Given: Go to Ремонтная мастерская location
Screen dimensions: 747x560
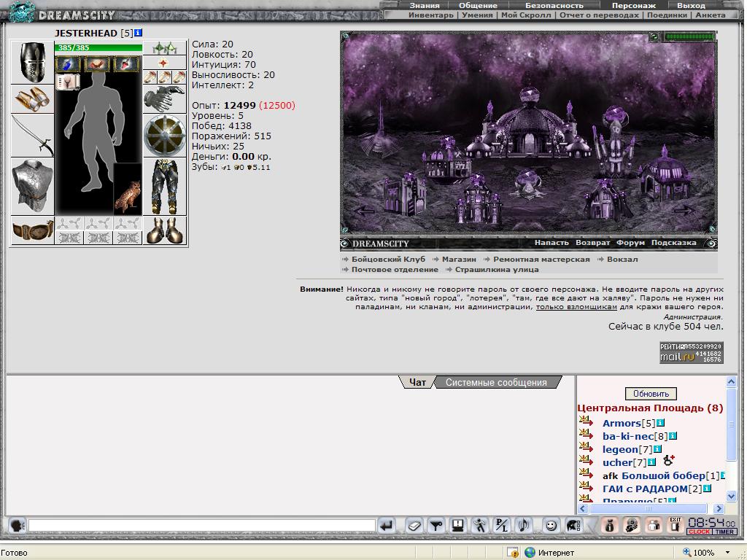Looking at the screenshot, I should 541,259.
